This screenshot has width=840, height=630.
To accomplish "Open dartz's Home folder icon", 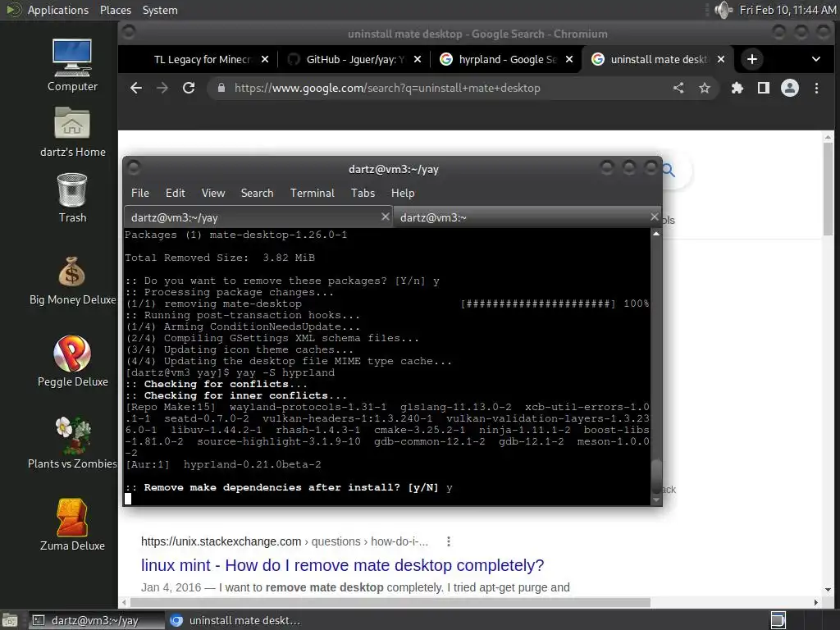I will pyautogui.click(x=72, y=131).
